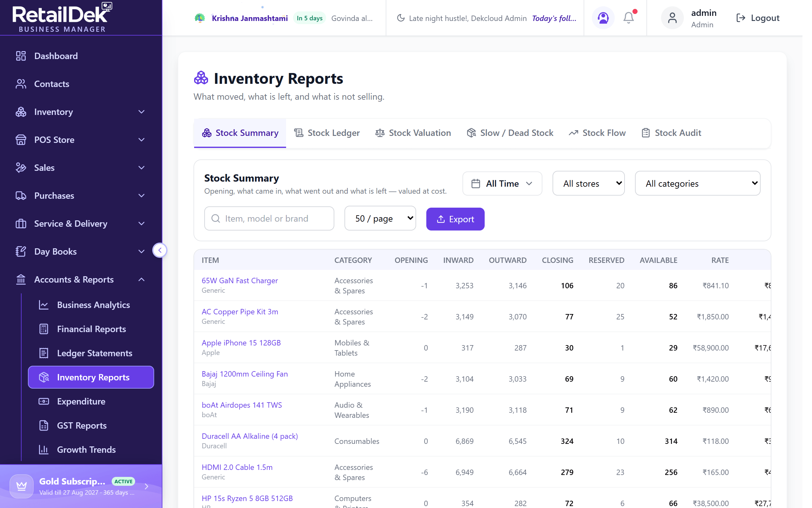Sort by the CLOSING column header

(x=557, y=260)
